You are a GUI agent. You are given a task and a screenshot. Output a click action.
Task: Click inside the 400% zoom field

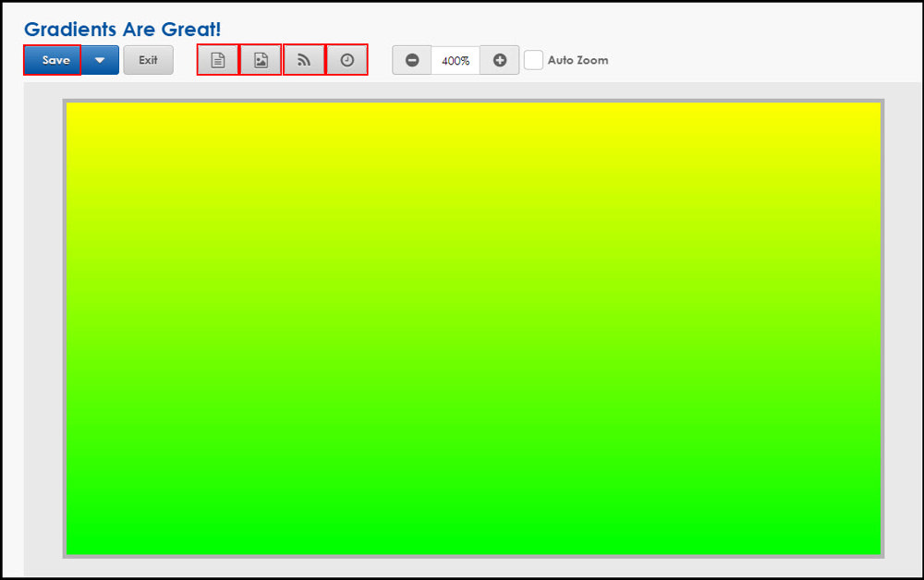coord(456,59)
